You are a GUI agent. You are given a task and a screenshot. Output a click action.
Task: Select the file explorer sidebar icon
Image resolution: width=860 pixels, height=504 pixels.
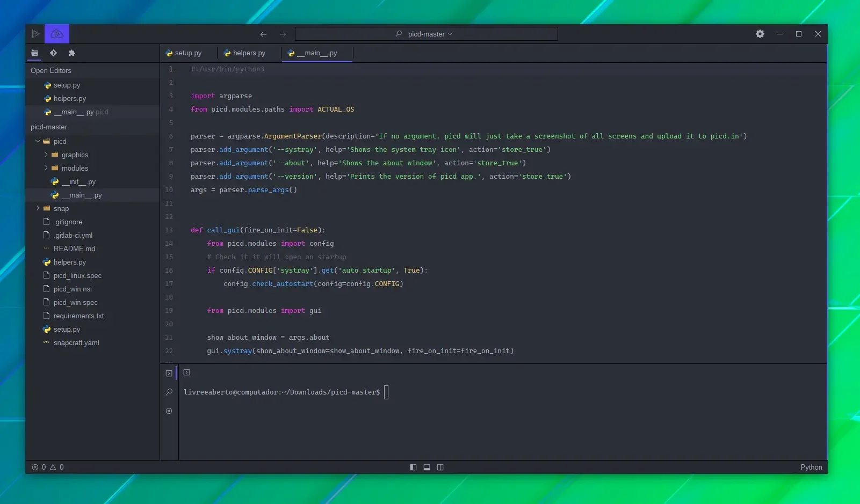(x=34, y=53)
